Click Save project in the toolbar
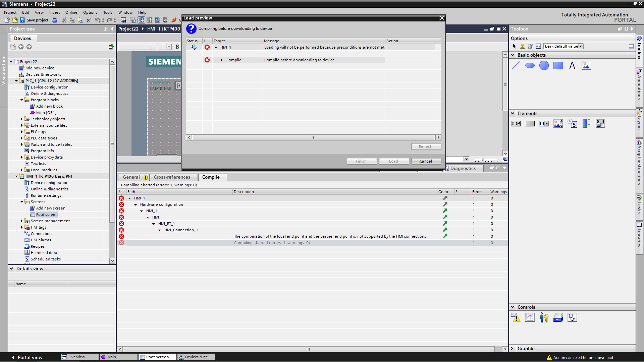644x362 pixels. [34, 20]
